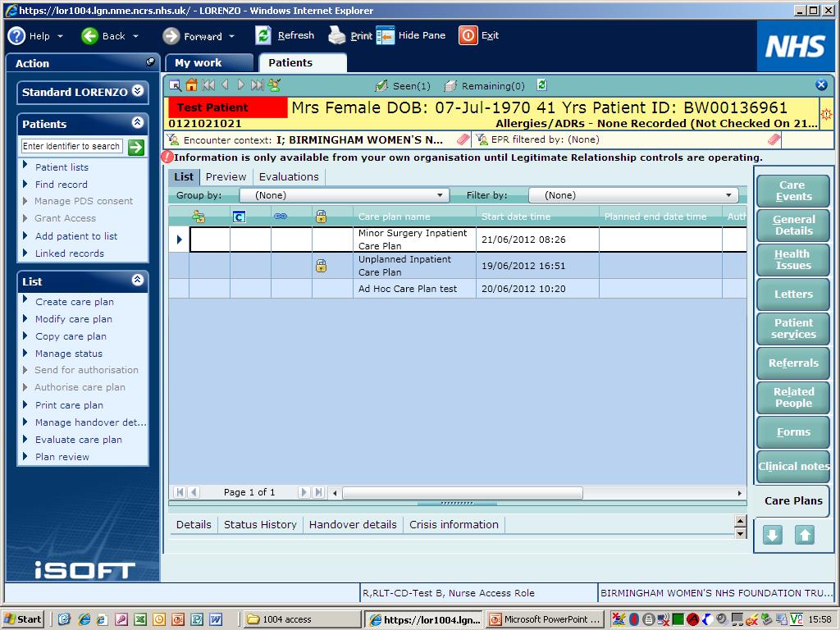The height and width of the screenshot is (630, 840).
Task: Click the Help question mark icon
Action: (x=16, y=36)
